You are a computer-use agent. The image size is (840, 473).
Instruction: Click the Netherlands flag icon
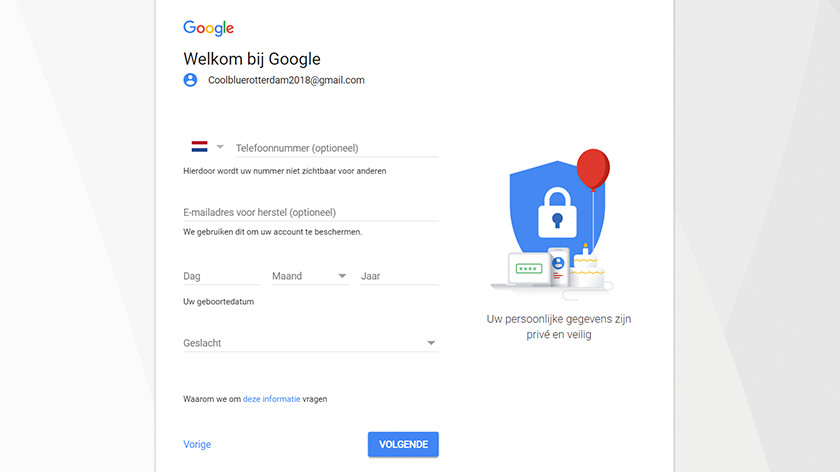pyautogui.click(x=199, y=146)
